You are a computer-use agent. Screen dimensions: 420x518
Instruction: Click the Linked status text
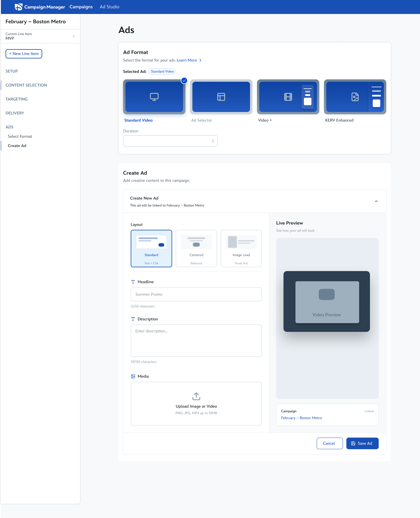[x=369, y=411]
